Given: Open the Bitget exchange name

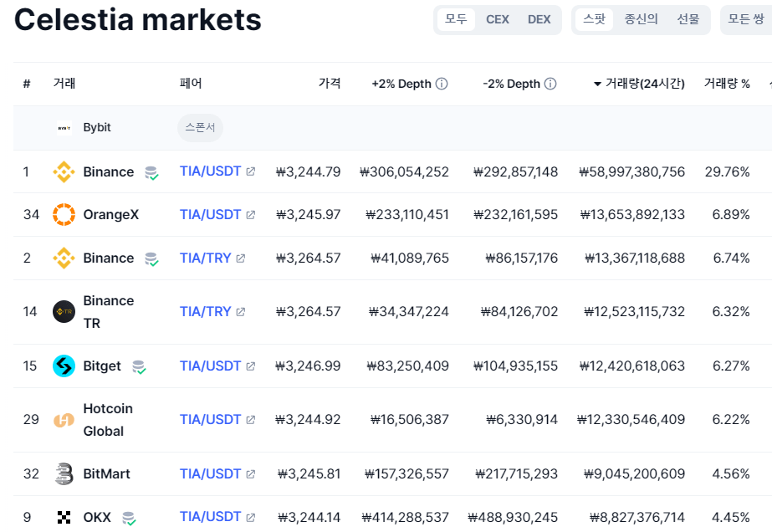Looking at the screenshot, I should pyautogui.click(x=102, y=366).
